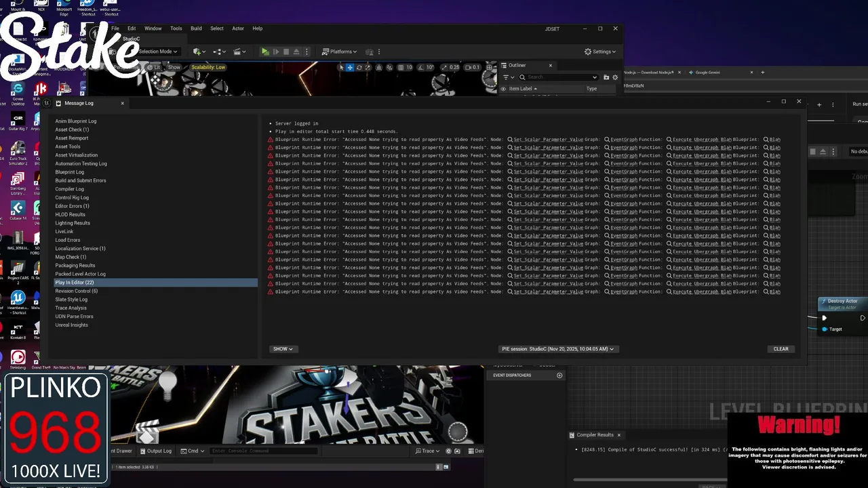Screen dimensions: 868x488
Task: Open the Outliner settings gear
Action: click(616, 77)
